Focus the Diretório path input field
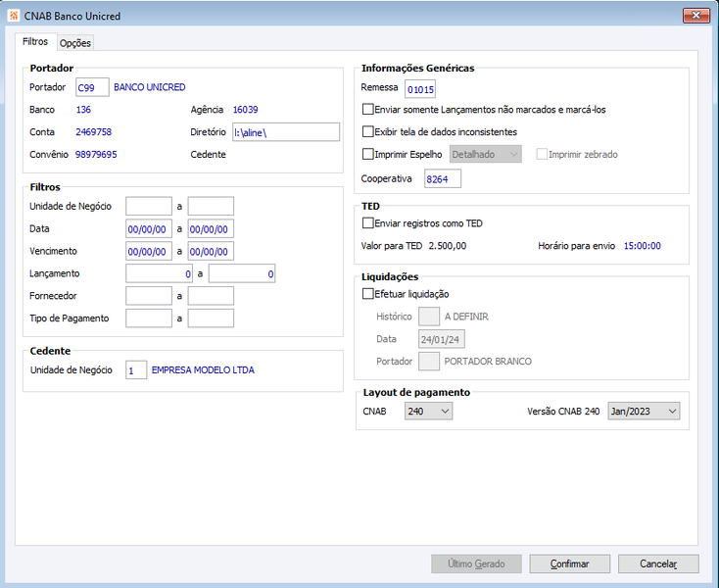The width and height of the screenshot is (719, 588). tap(286, 132)
